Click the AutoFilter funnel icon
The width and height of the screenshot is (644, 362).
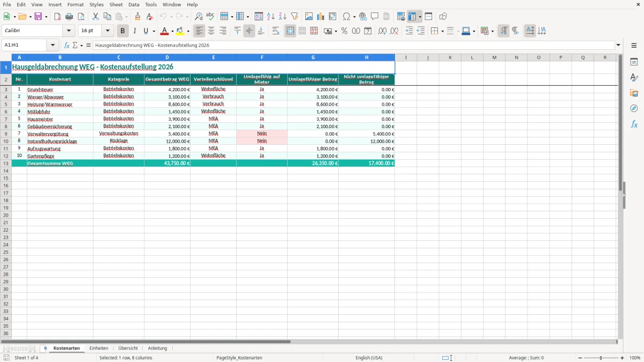(x=295, y=17)
